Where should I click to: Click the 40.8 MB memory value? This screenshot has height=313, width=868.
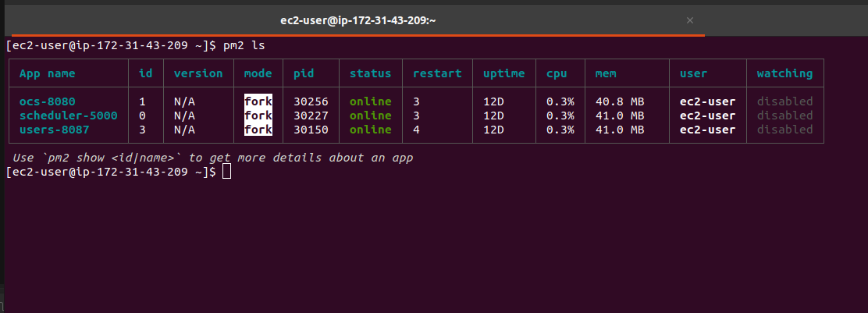(620, 101)
